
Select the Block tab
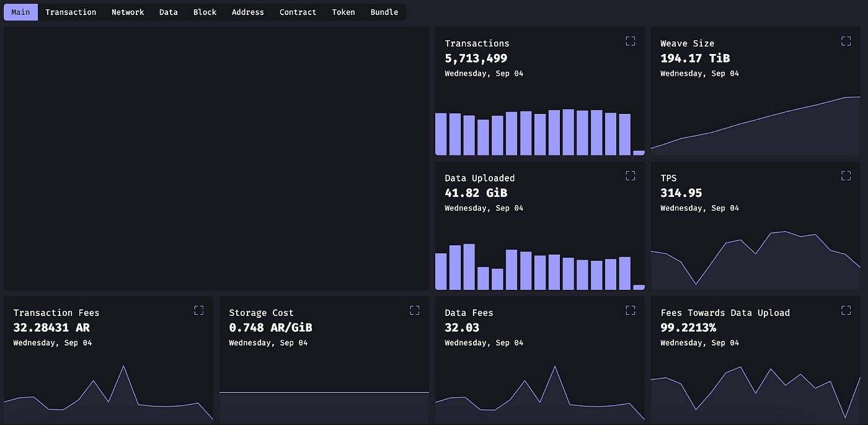pyautogui.click(x=205, y=12)
